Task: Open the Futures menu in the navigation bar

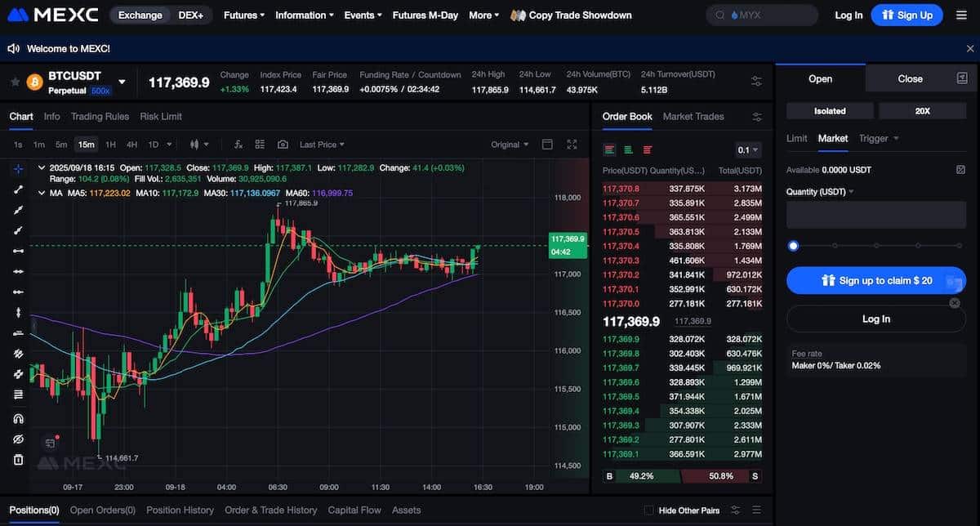Action: [244, 16]
